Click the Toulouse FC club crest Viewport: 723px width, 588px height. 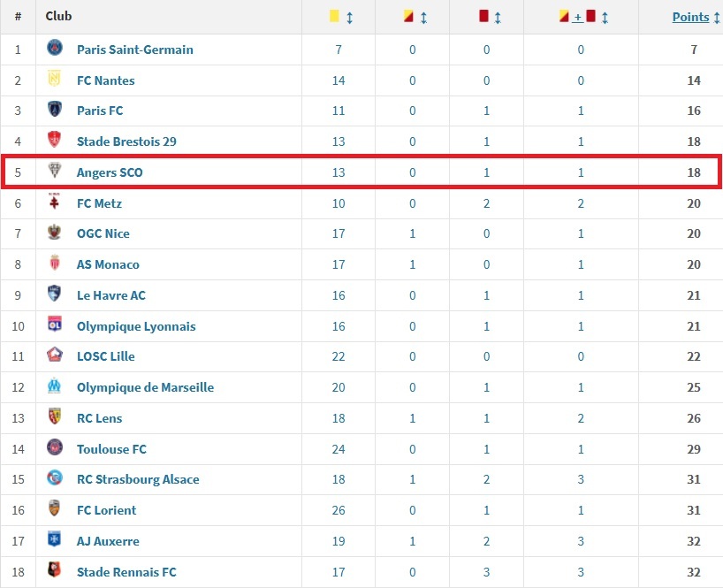pyautogui.click(x=55, y=448)
